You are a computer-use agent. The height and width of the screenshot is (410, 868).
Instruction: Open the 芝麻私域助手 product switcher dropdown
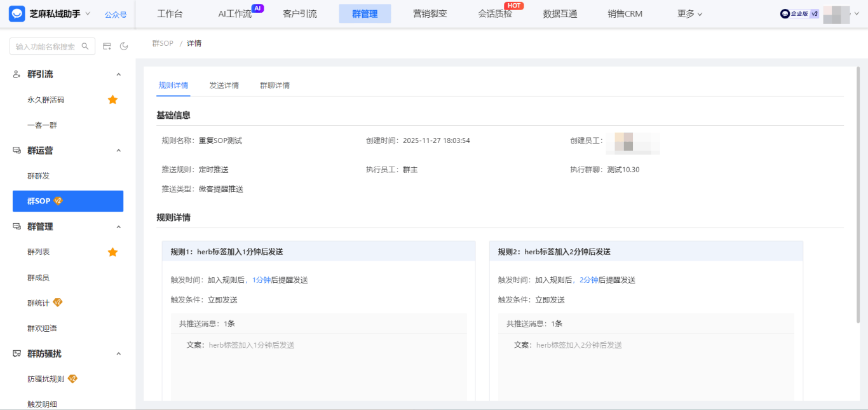pyautogui.click(x=88, y=13)
